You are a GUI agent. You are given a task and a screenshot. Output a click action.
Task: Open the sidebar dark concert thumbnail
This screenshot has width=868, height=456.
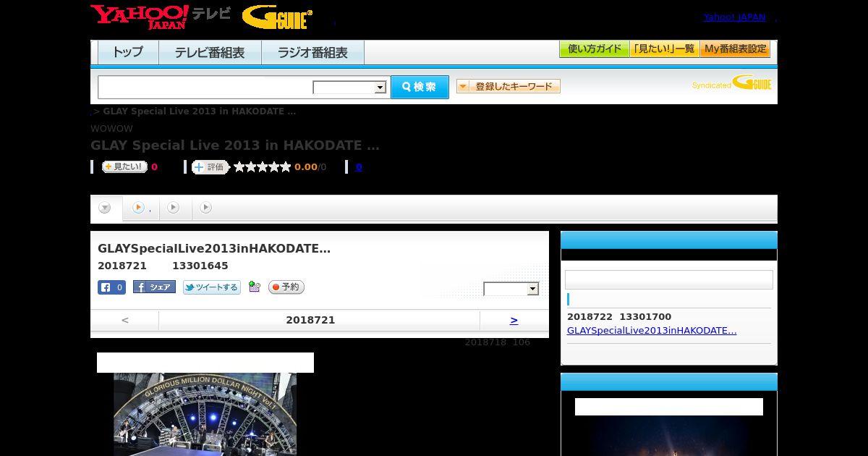[669, 436]
